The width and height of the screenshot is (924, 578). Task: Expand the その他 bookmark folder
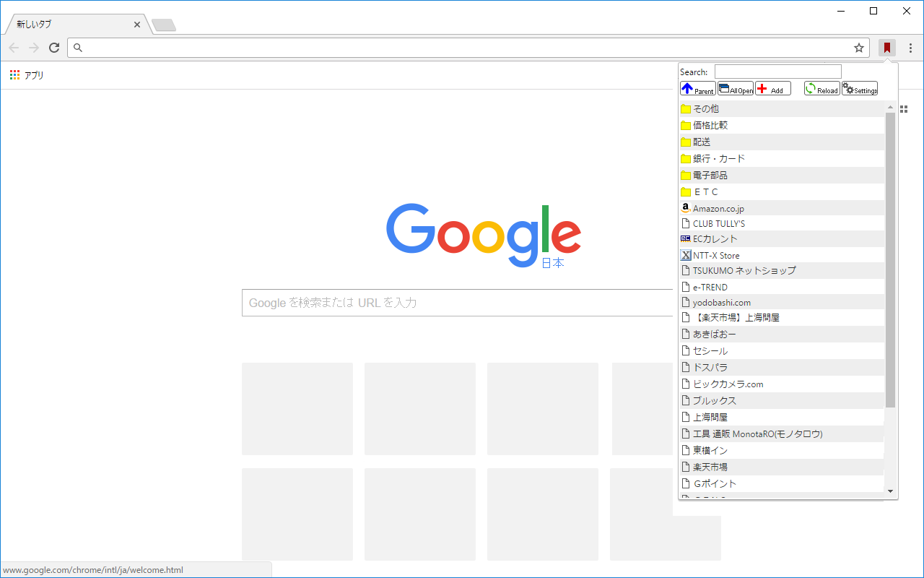click(x=782, y=108)
